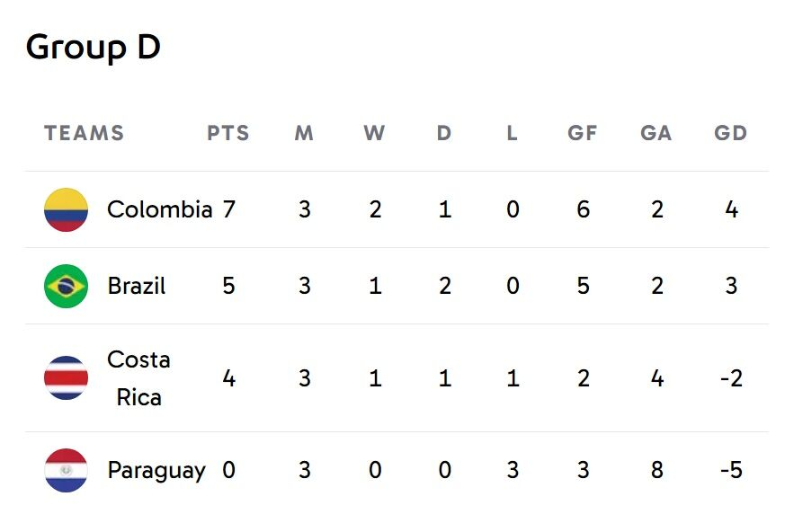Image resolution: width=794 pixels, height=532 pixels.
Task: Click Paraguay's goal difference -5
Action: [x=731, y=470]
